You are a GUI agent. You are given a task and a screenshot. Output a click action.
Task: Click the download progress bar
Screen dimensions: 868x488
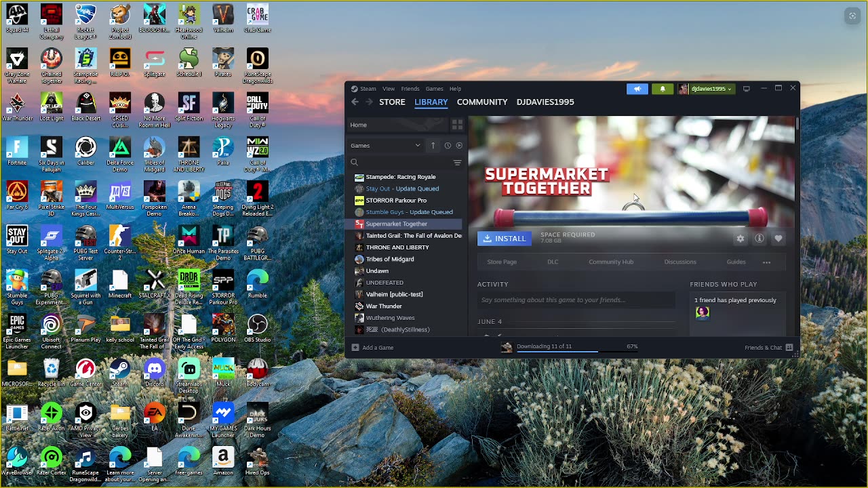coord(576,351)
